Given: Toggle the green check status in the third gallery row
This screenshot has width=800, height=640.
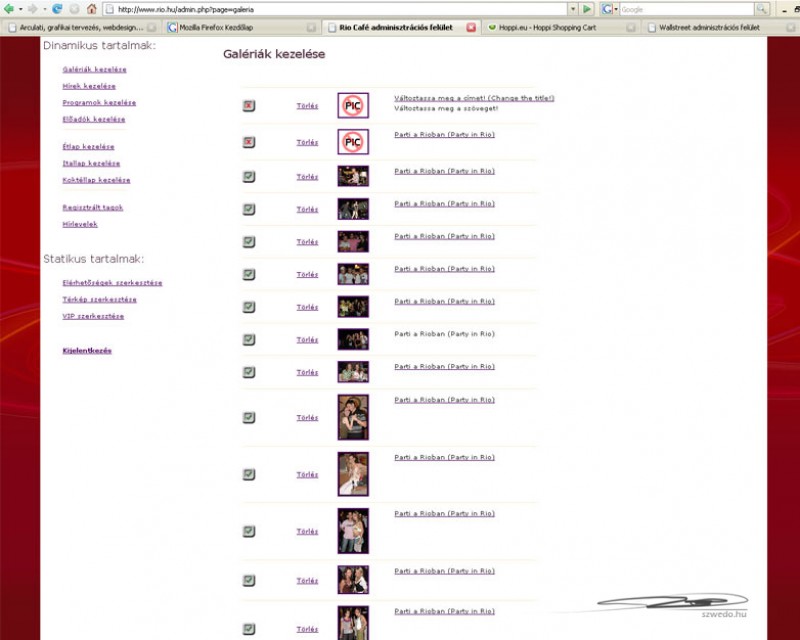Looking at the screenshot, I should coord(249,177).
